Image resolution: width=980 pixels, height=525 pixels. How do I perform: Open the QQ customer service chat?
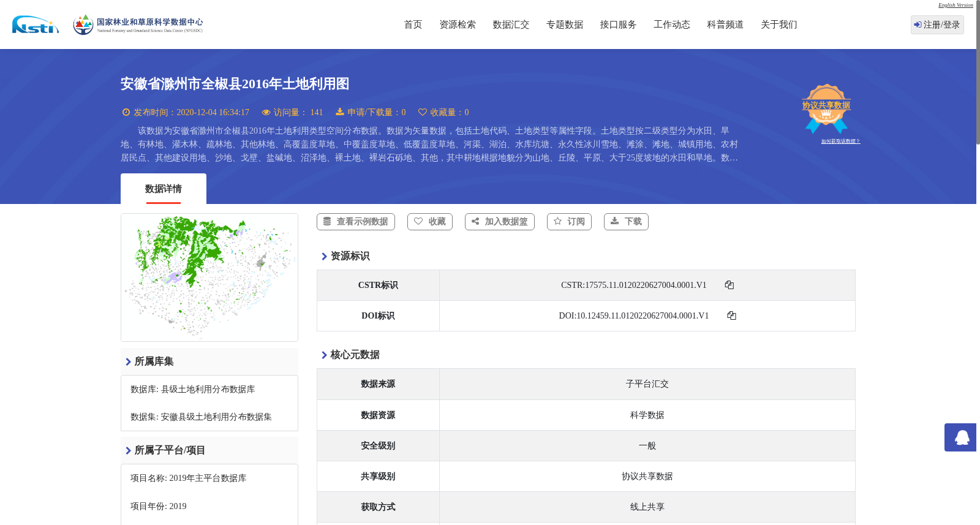[960, 437]
